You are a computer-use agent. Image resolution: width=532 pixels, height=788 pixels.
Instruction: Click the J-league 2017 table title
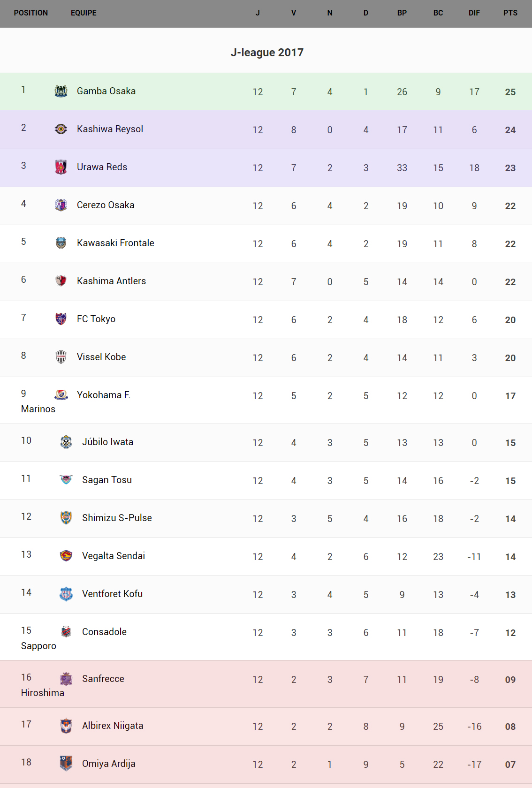[267, 53]
